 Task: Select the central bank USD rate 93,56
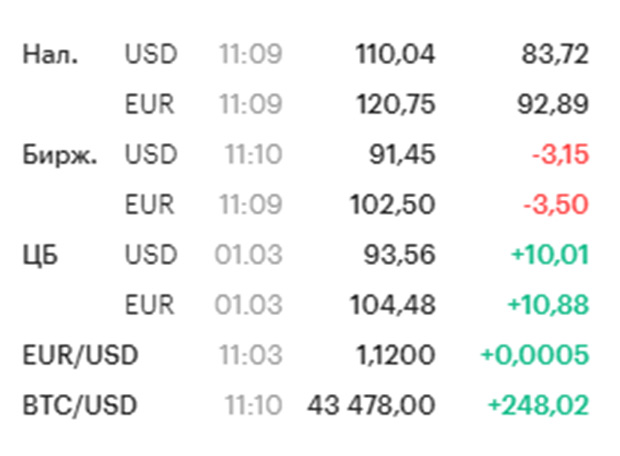(x=401, y=255)
